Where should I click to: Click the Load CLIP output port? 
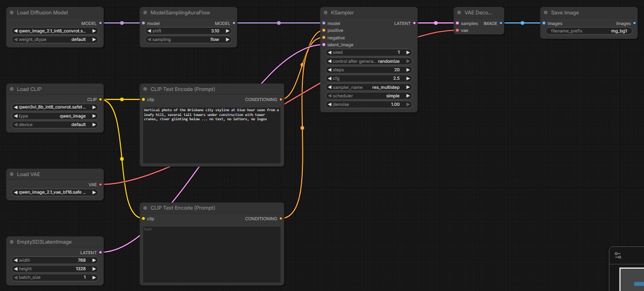(101, 99)
